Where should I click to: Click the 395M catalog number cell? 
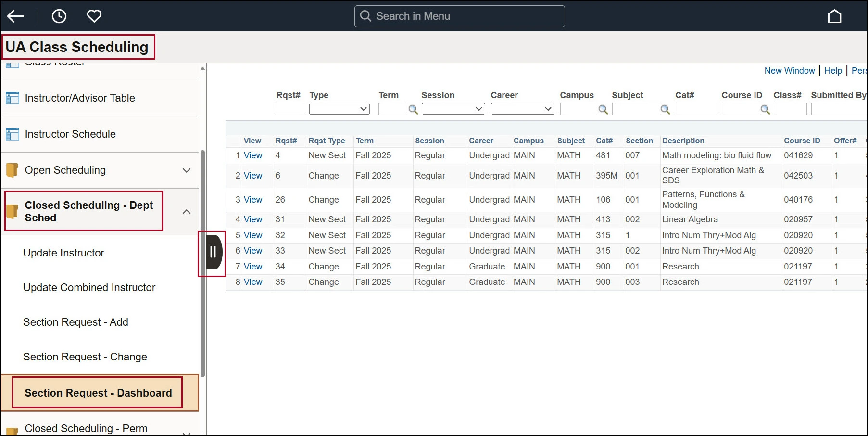coord(606,176)
